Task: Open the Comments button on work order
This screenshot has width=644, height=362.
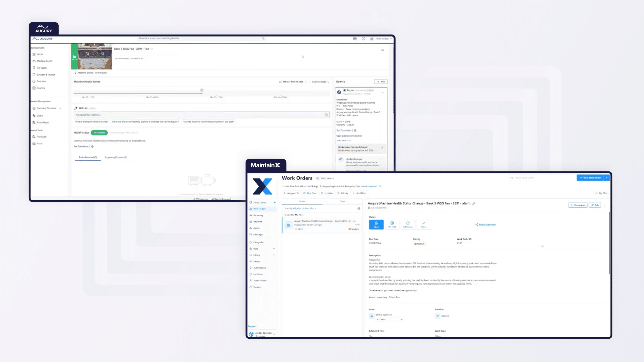Action: 578,205
